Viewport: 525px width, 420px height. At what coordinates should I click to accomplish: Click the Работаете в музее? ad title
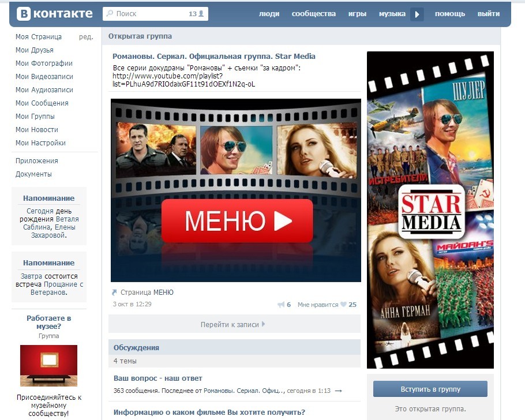pos(49,322)
